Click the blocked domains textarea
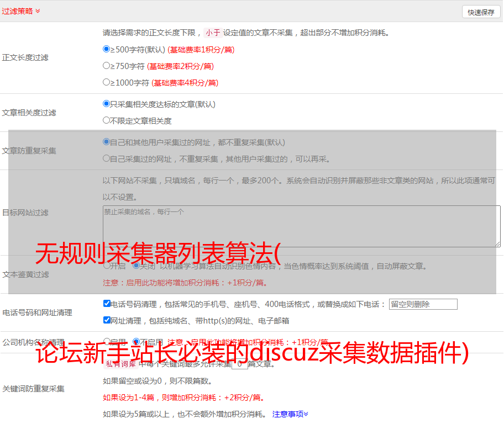 tap(301, 226)
